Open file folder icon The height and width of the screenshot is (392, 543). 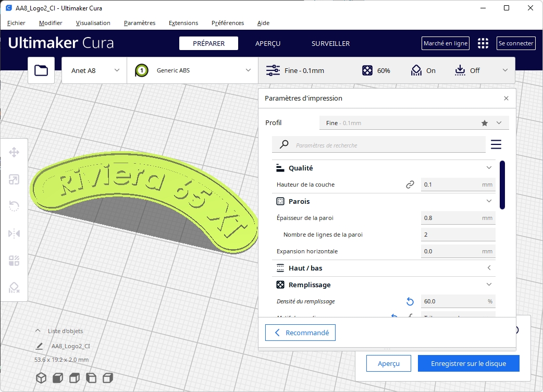[41, 70]
